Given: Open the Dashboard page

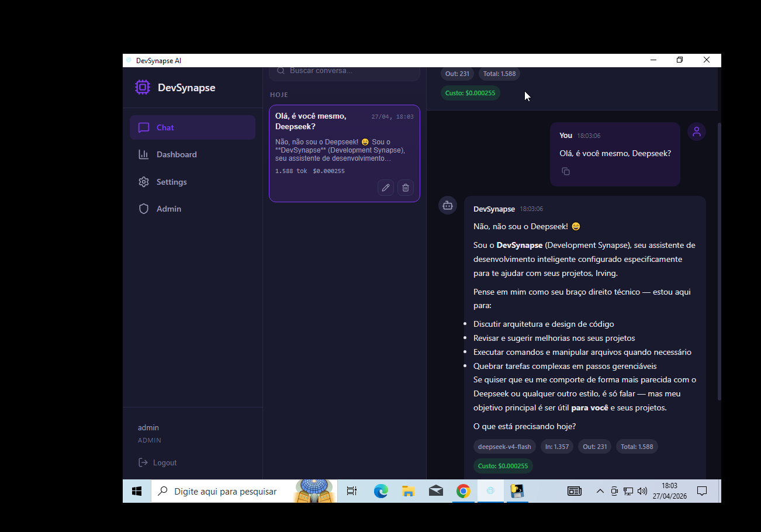Looking at the screenshot, I should click(192, 154).
